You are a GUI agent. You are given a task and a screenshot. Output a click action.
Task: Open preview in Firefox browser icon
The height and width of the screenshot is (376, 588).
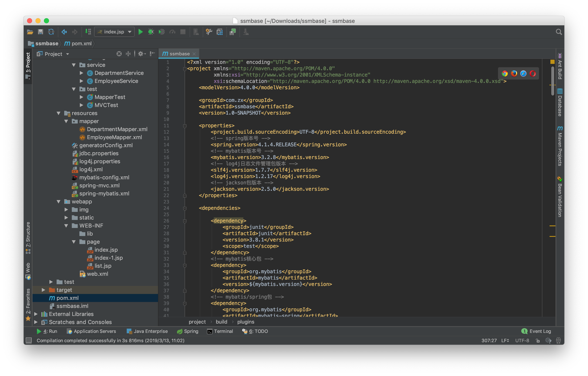click(x=514, y=74)
